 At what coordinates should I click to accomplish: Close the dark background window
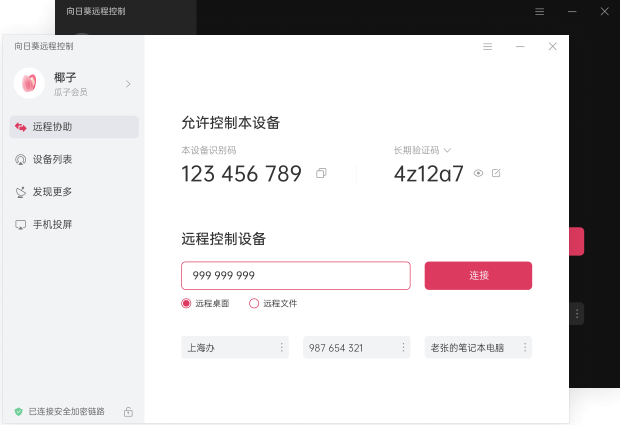tap(605, 11)
